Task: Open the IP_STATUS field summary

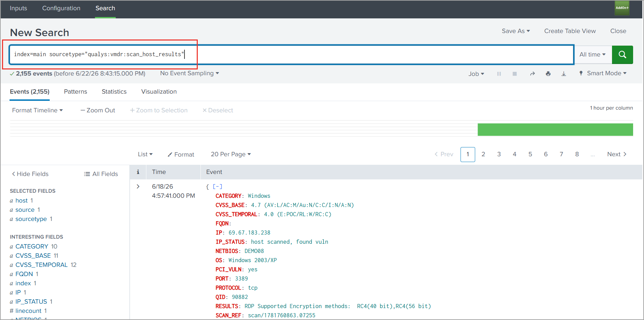Action: point(31,302)
